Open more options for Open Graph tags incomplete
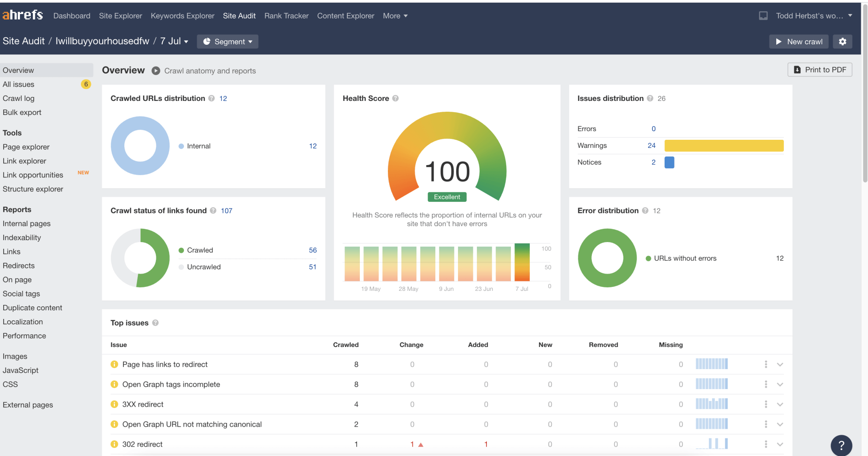 pyautogui.click(x=766, y=384)
